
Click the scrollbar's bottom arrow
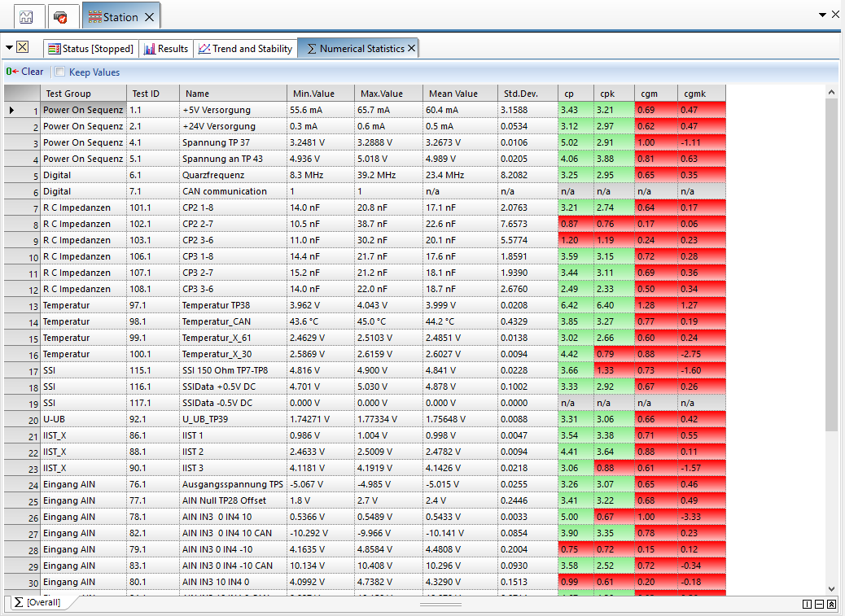(831, 588)
